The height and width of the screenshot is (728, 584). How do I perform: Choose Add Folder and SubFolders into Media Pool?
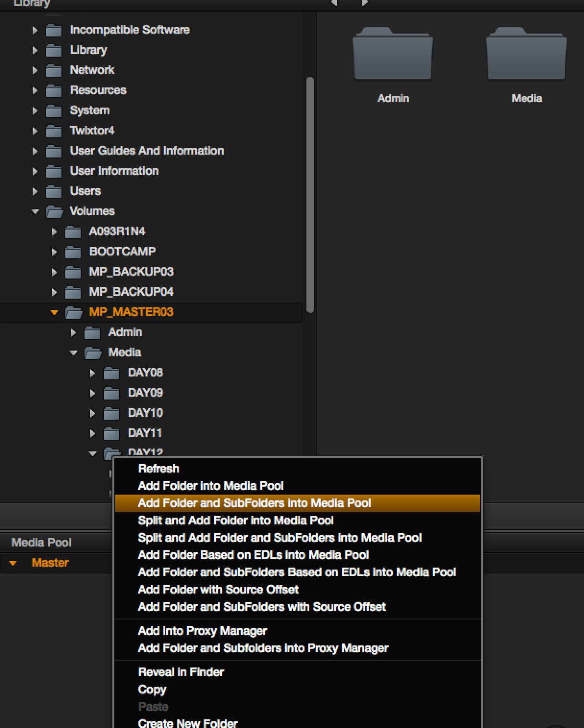click(254, 503)
